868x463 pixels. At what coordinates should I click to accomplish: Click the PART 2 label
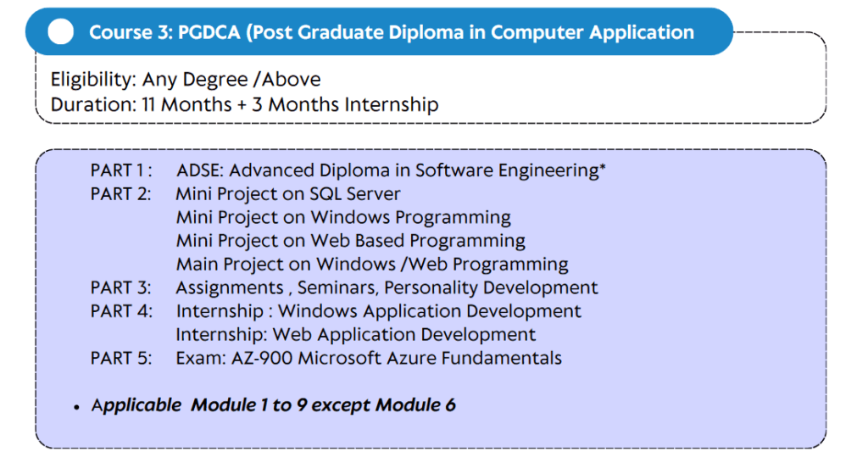[120, 194]
